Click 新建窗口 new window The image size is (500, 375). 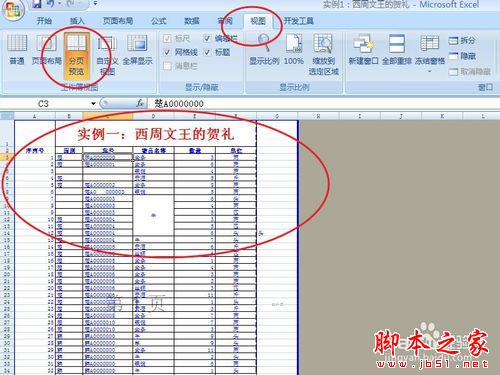363,50
